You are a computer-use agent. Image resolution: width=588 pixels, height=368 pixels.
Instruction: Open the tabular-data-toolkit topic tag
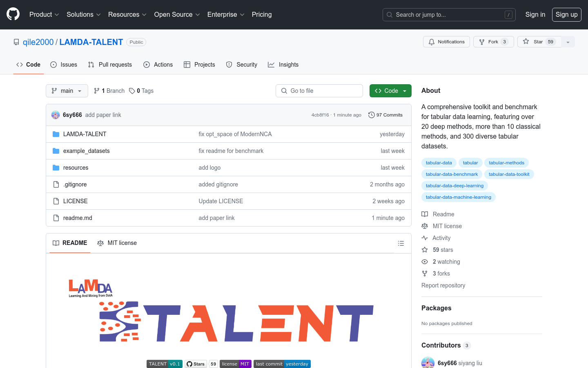coord(509,174)
